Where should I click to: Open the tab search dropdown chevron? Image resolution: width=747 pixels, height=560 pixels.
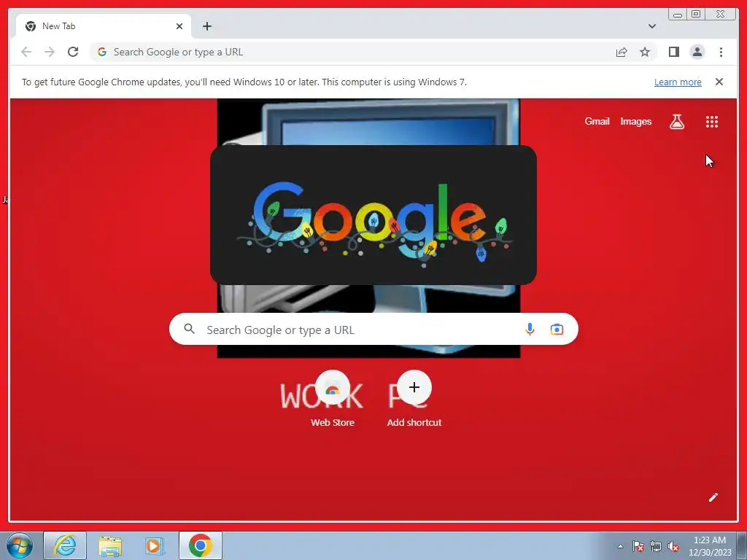(651, 26)
